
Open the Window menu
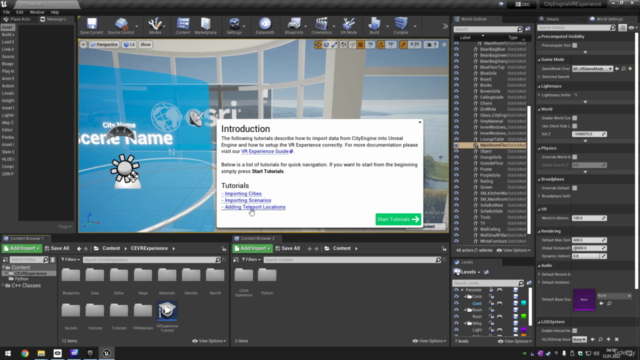point(37,12)
